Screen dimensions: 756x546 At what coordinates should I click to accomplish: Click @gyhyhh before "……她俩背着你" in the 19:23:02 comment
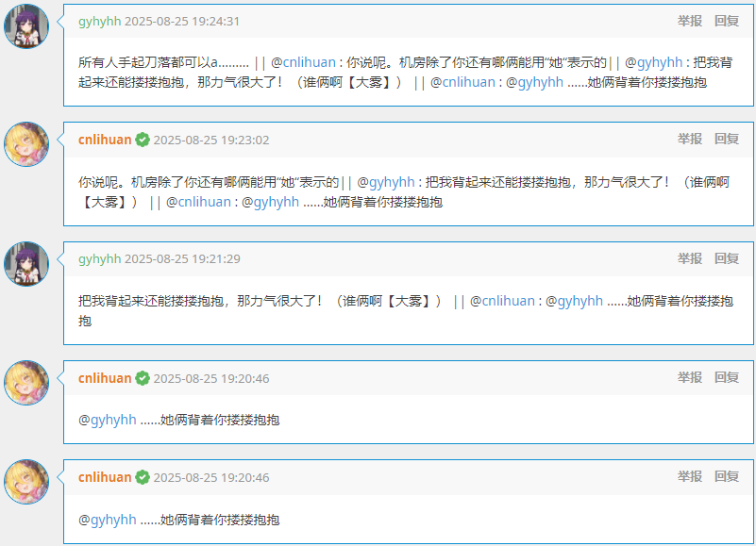(x=270, y=202)
